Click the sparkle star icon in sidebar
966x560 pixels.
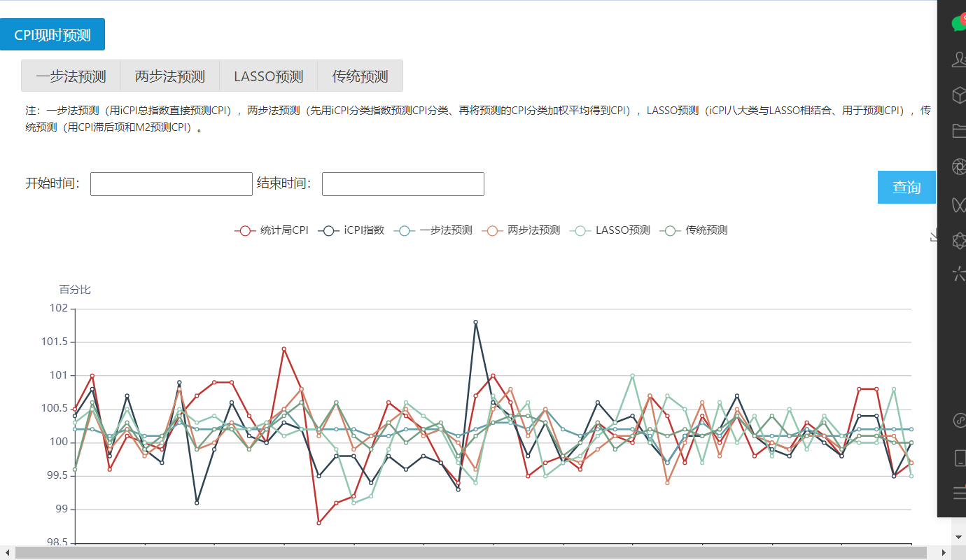[x=959, y=274]
